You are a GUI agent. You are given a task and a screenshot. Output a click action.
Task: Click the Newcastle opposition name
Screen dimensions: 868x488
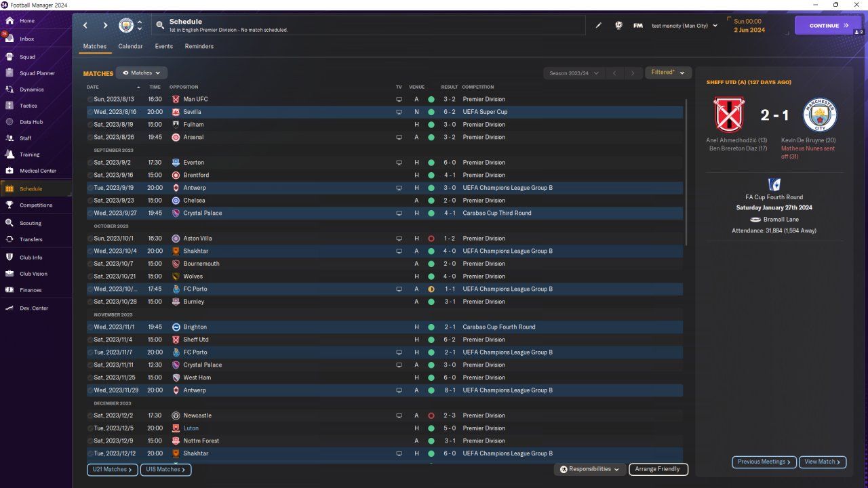[197, 415]
